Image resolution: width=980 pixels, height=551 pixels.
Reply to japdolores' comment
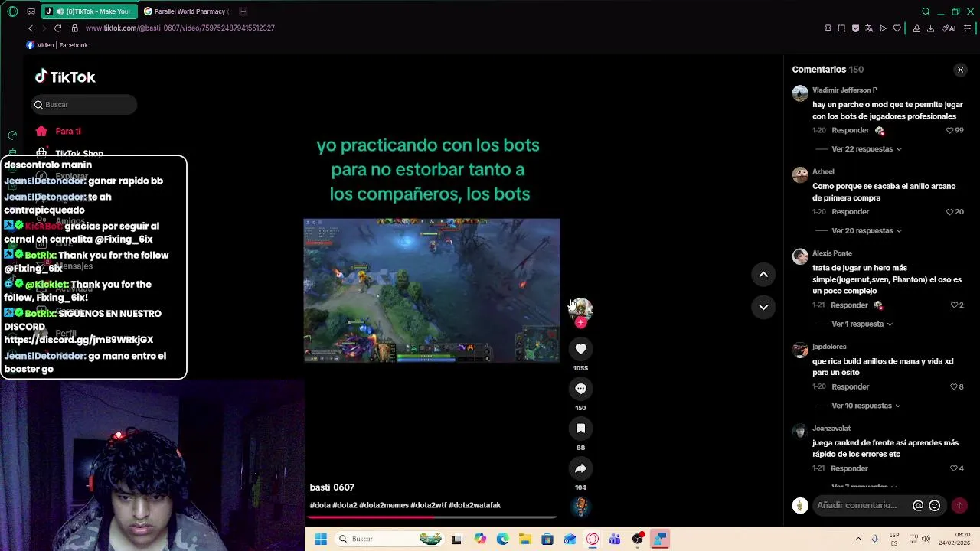click(850, 387)
